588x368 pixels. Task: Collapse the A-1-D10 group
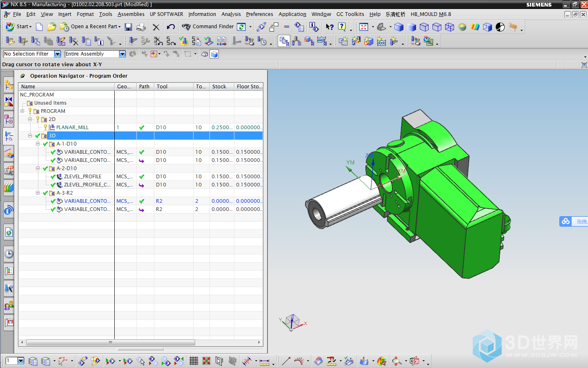pos(38,144)
